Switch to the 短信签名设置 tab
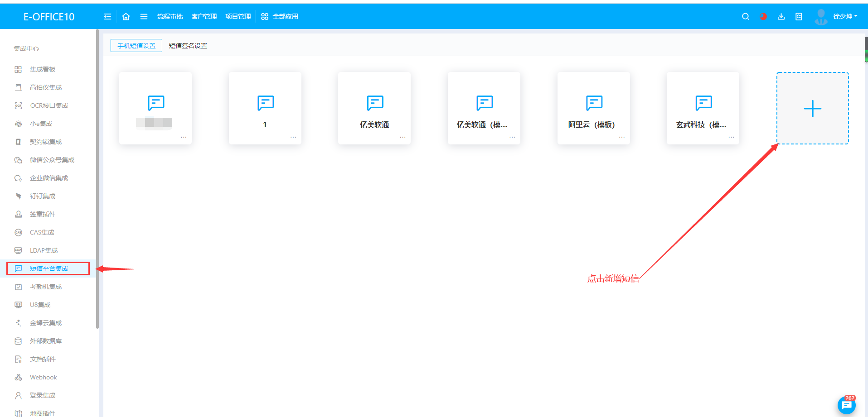 [x=188, y=45]
